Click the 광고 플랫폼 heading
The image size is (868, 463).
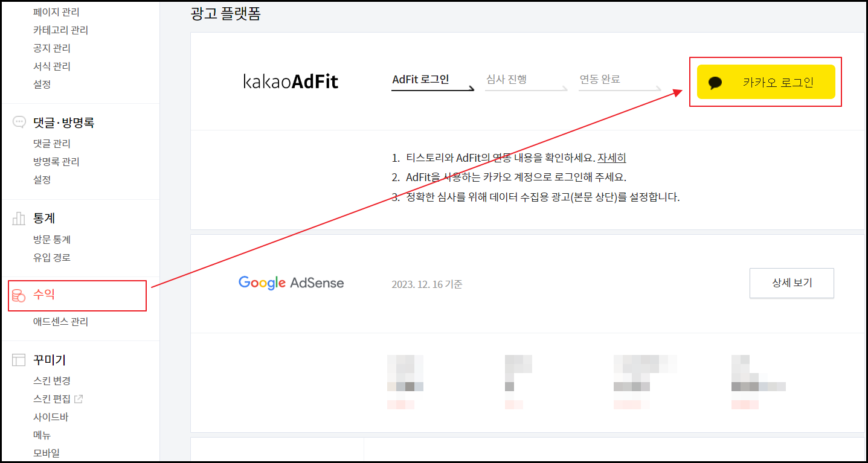[x=225, y=14]
